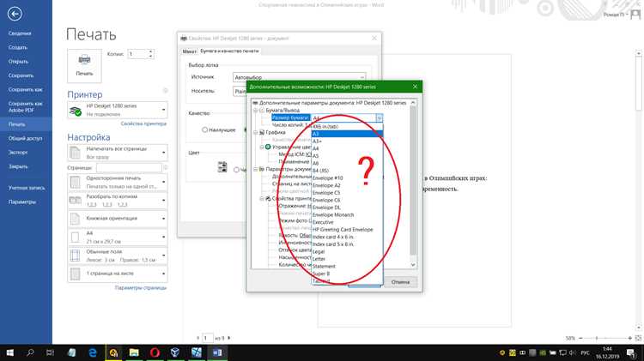This screenshot has height=361, width=644.
Task: Open Книжная ориентация dropdown
Action: (118, 219)
